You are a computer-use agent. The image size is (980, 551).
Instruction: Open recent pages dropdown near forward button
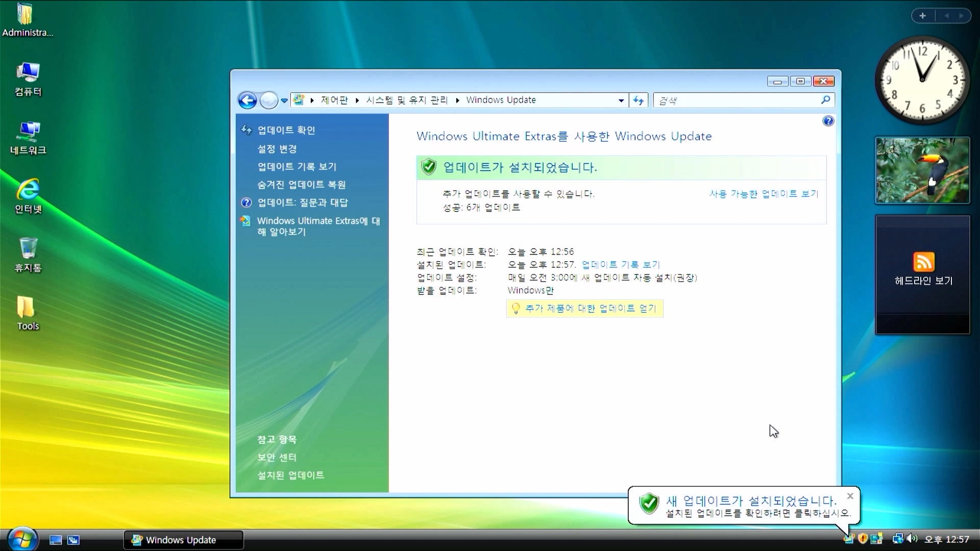click(284, 101)
